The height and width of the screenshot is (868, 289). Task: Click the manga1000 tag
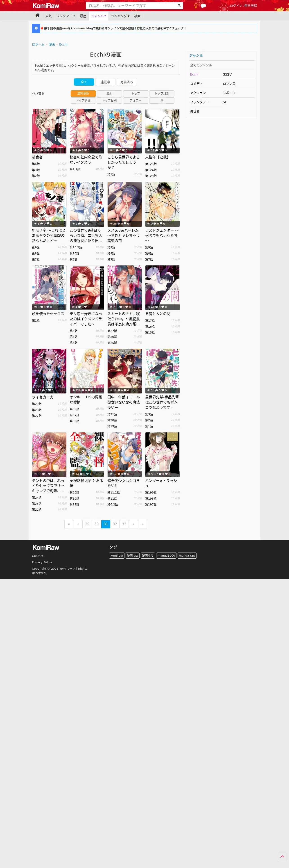pos(166,556)
